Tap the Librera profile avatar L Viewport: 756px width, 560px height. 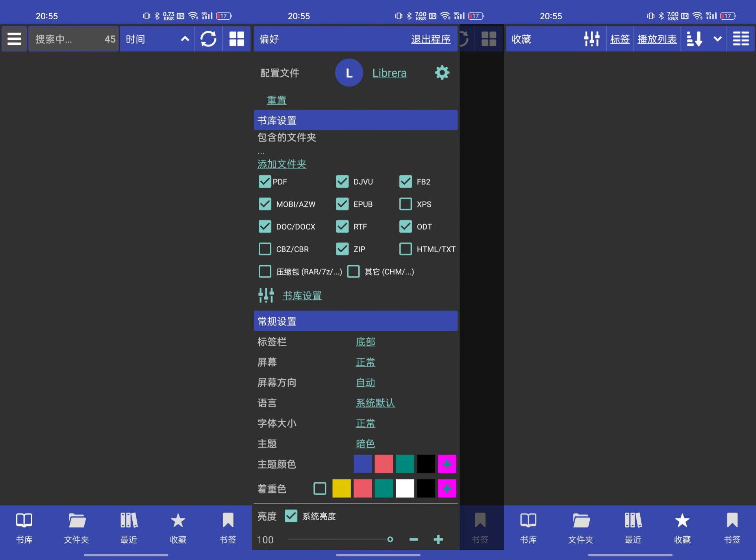(x=349, y=73)
